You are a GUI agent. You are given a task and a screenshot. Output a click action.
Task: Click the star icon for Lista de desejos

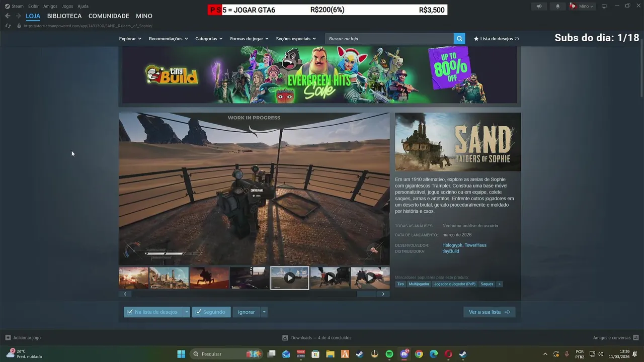click(x=476, y=39)
